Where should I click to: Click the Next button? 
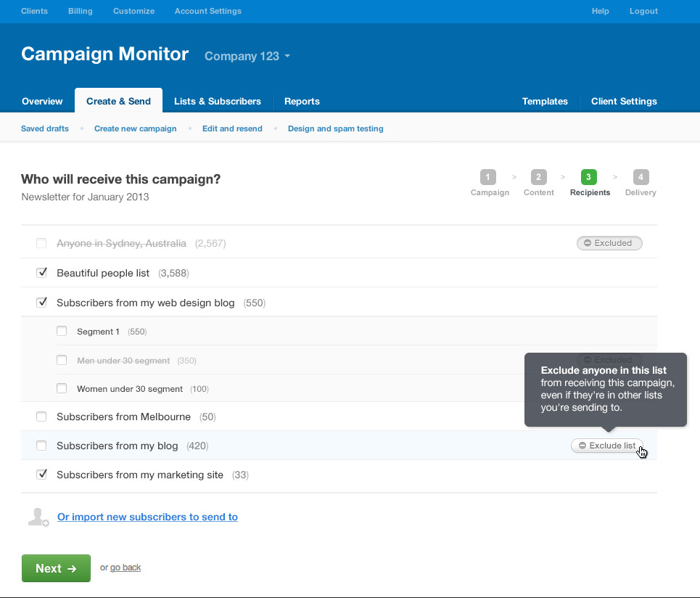[x=56, y=568]
